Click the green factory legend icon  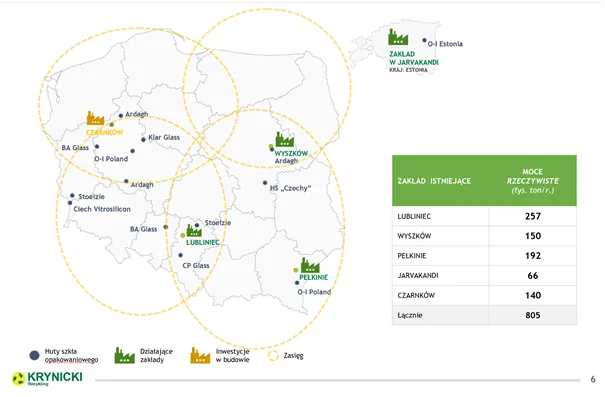pos(125,355)
